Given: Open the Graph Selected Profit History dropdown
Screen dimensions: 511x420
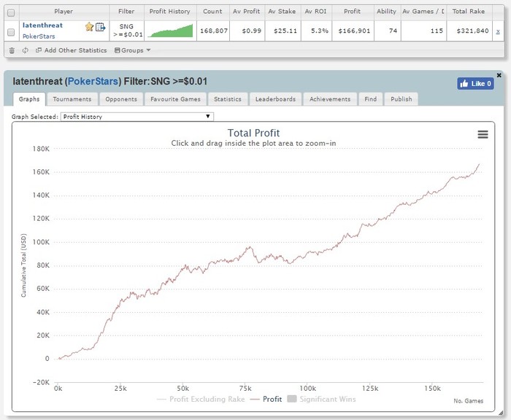Looking at the screenshot, I should [137, 117].
